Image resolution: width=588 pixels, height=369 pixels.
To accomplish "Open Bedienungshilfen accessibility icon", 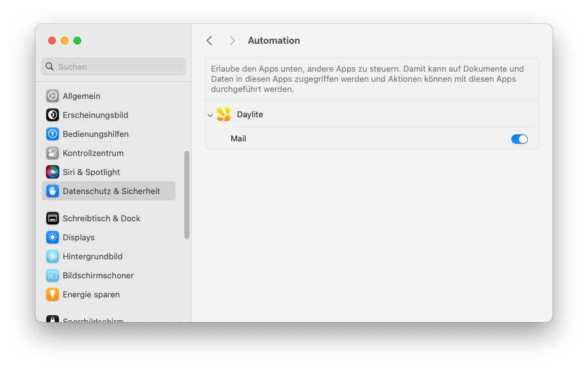I will pyautogui.click(x=53, y=134).
